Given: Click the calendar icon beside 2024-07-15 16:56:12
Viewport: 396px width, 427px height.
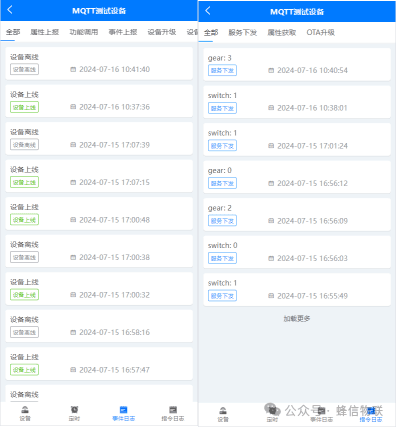Looking at the screenshot, I should (271, 183).
